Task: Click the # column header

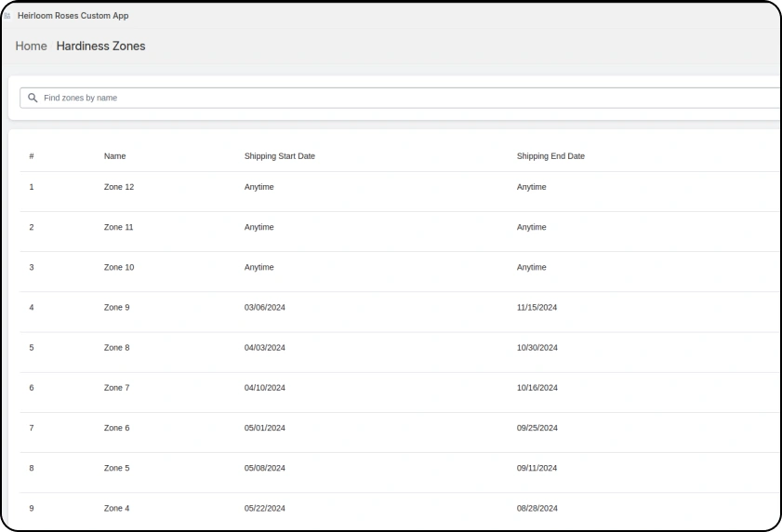Action: coord(32,156)
